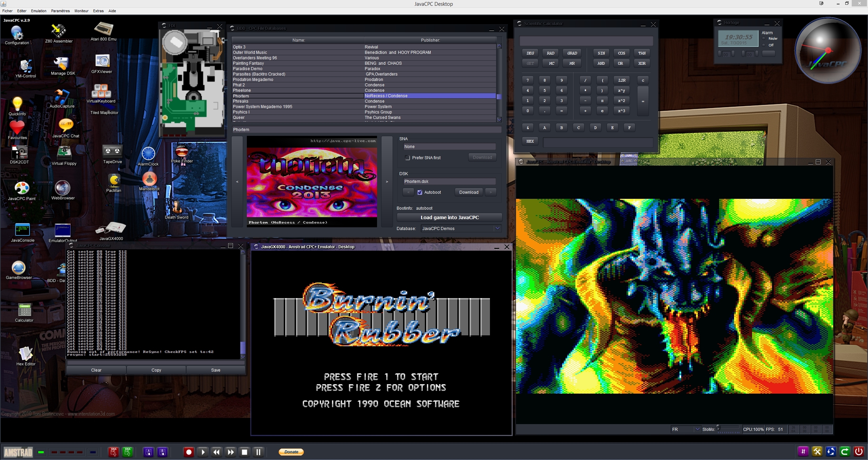Open the WebBrowser icon
This screenshot has width=868, height=460.
(x=63, y=190)
